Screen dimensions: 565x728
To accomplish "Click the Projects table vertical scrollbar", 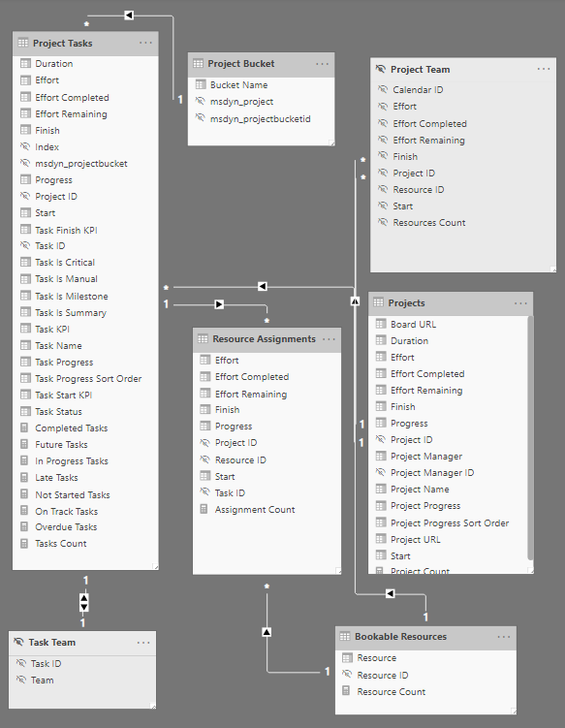I will [x=530, y=438].
